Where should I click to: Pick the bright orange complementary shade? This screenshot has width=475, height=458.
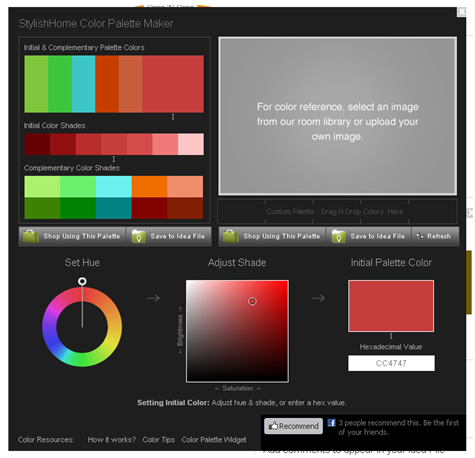[x=149, y=187]
